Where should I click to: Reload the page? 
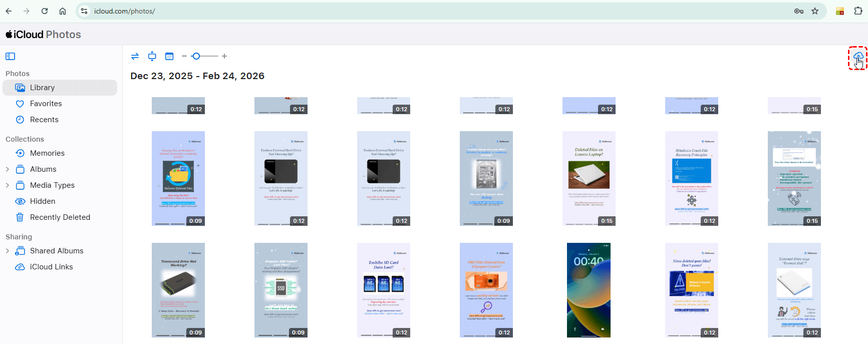(45, 11)
